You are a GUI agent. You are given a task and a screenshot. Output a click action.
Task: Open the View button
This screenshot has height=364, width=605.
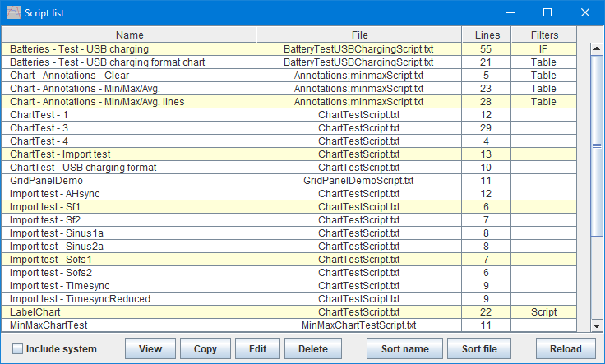point(150,349)
